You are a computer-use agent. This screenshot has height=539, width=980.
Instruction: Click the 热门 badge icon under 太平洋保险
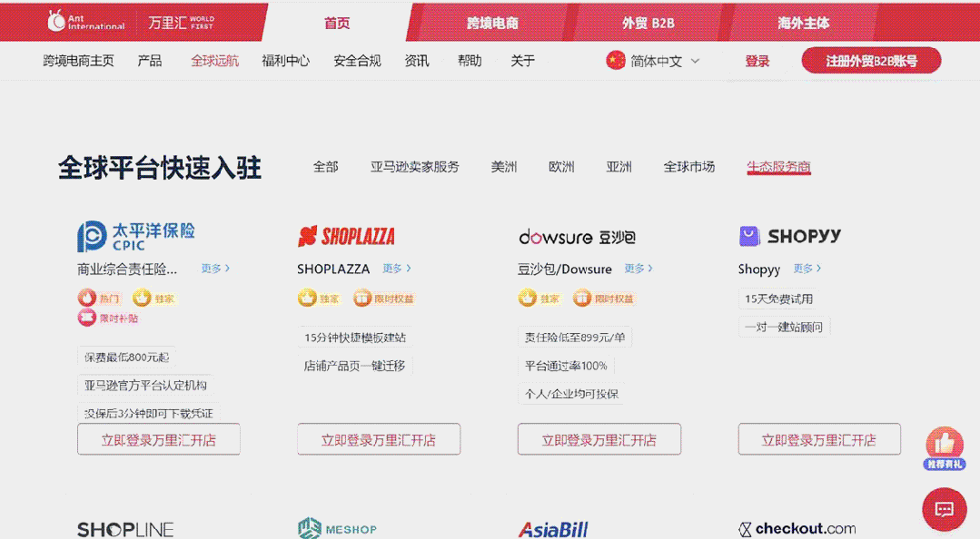tap(87, 298)
